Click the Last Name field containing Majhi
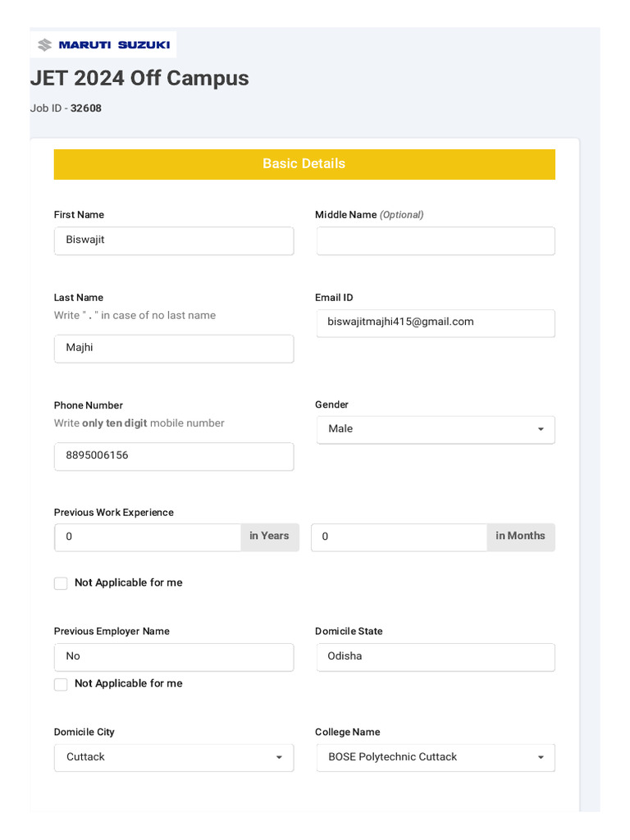 [174, 349]
